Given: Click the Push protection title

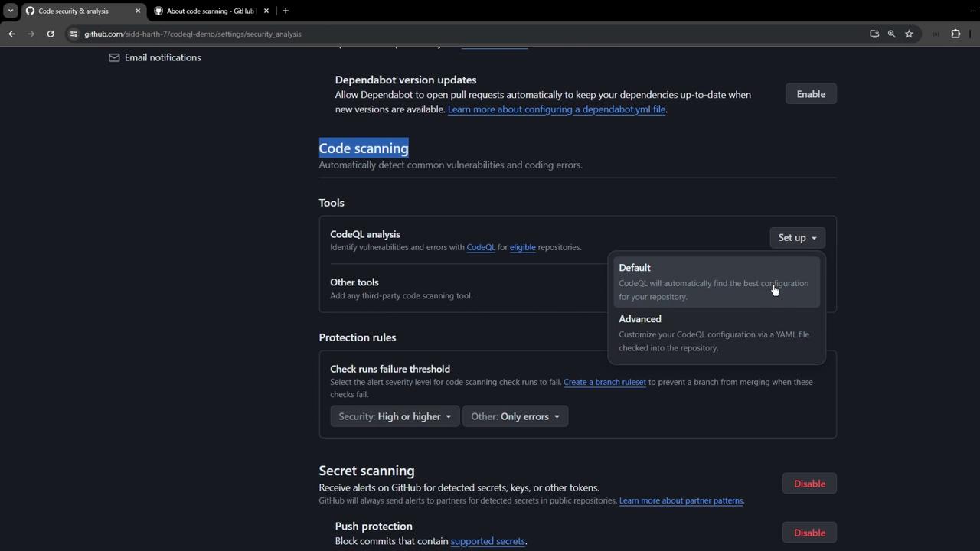Looking at the screenshot, I should (x=374, y=526).
